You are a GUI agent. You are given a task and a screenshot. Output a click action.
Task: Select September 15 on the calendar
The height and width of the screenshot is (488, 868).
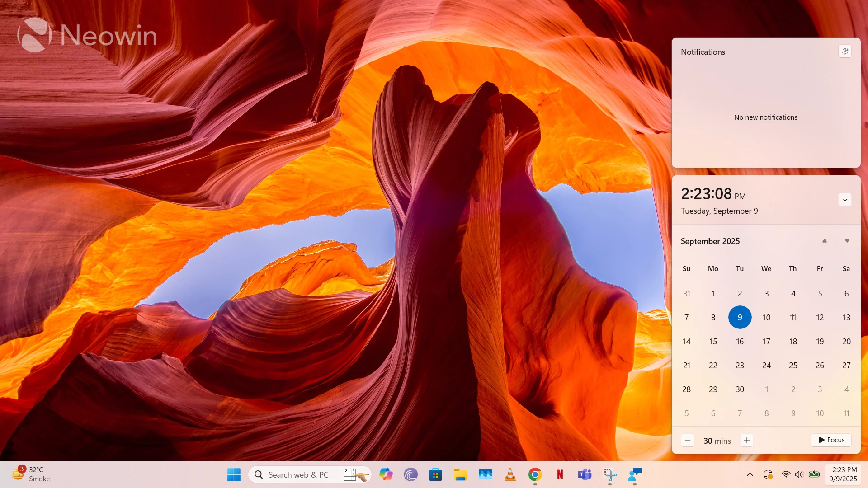pyautogui.click(x=713, y=341)
